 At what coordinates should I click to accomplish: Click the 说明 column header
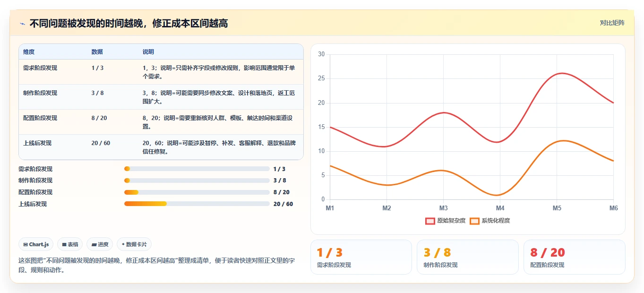pos(148,52)
